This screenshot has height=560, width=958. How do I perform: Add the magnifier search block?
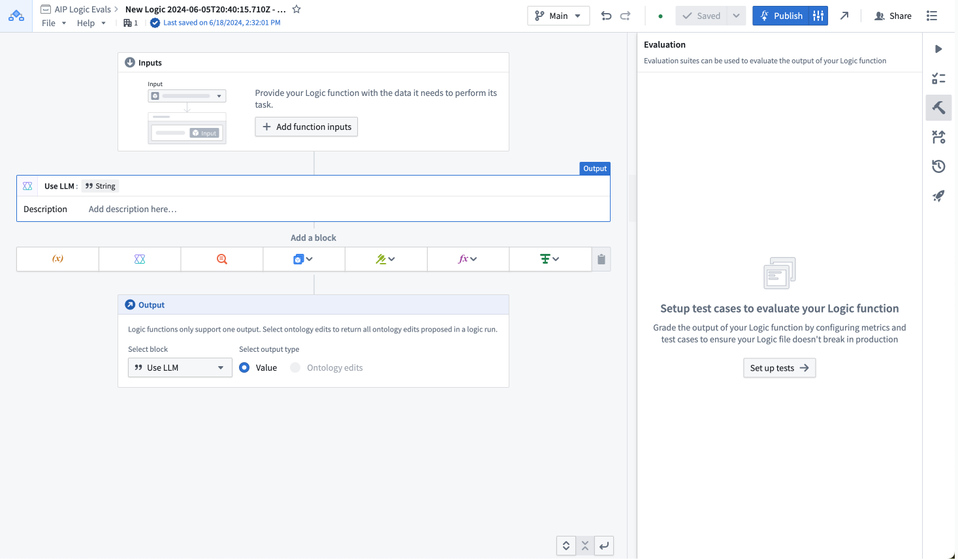point(222,259)
